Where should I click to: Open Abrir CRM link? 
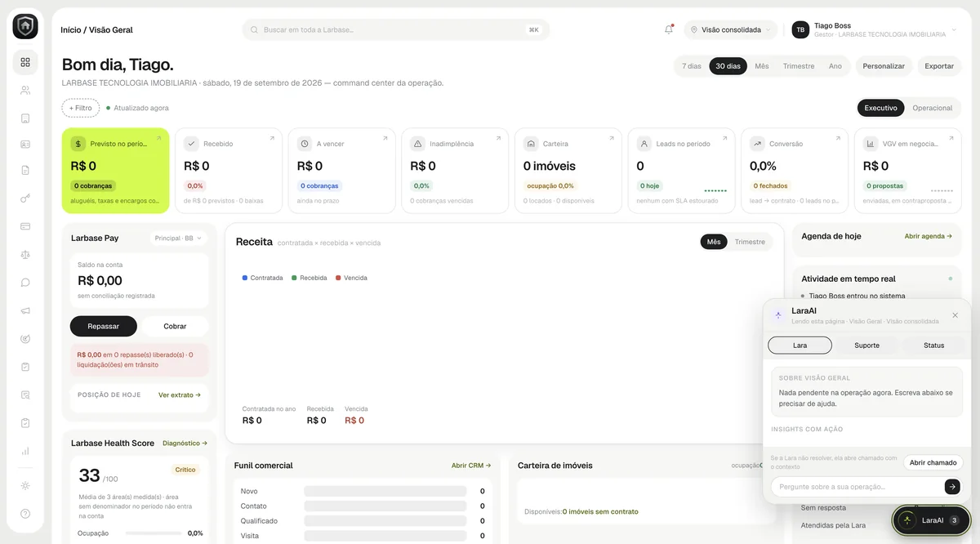(x=471, y=466)
